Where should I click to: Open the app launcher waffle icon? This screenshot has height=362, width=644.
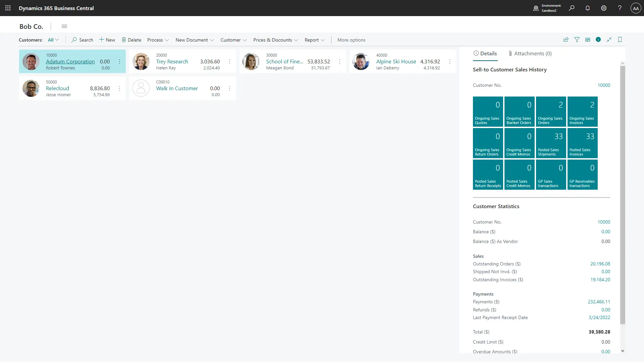pos(8,8)
